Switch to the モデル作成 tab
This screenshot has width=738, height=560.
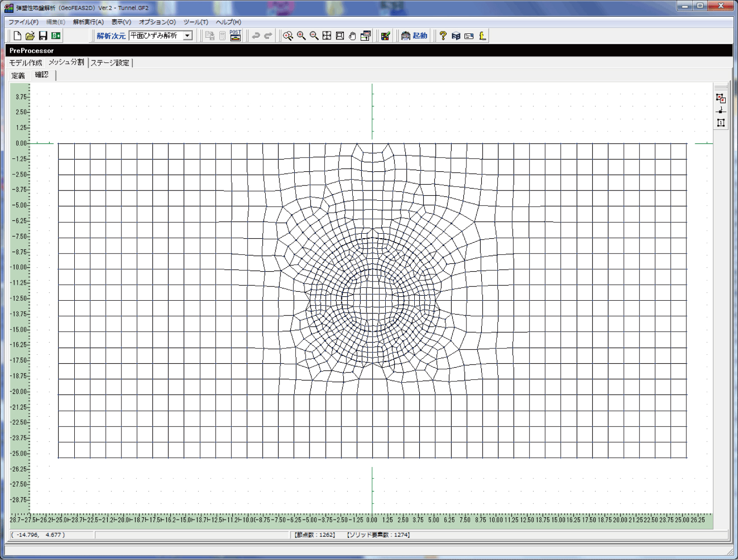(x=26, y=63)
